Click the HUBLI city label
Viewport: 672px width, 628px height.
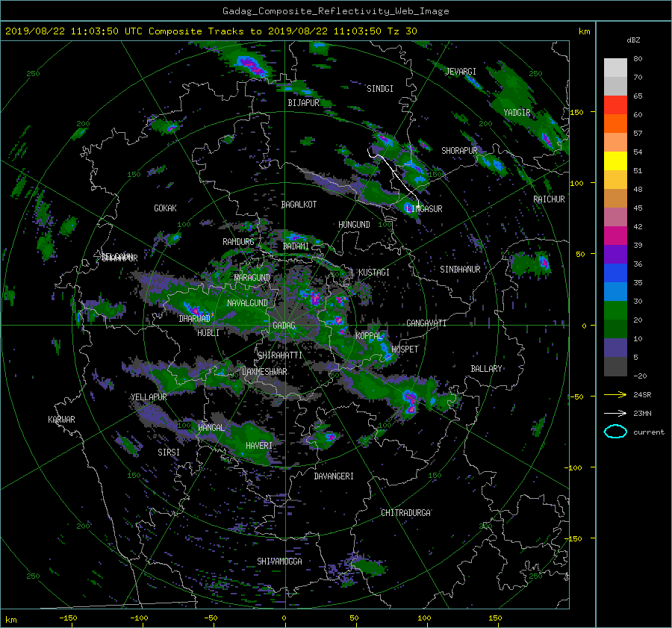tap(208, 333)
